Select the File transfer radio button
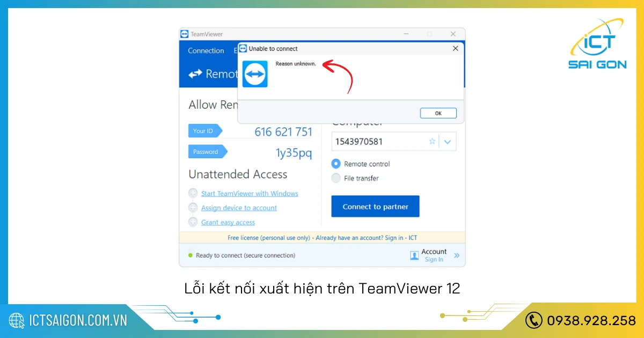Viewport: 644px width, 338px height. [336, 178]
